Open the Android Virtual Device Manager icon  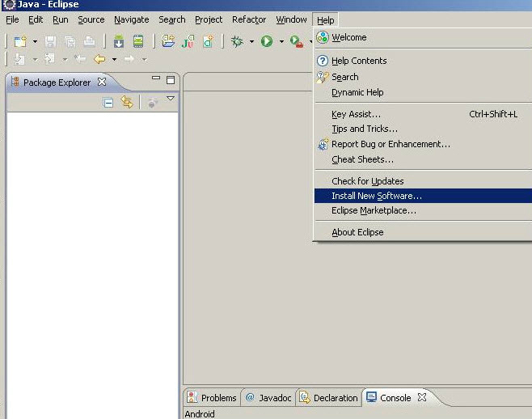(x=138, y=41)
